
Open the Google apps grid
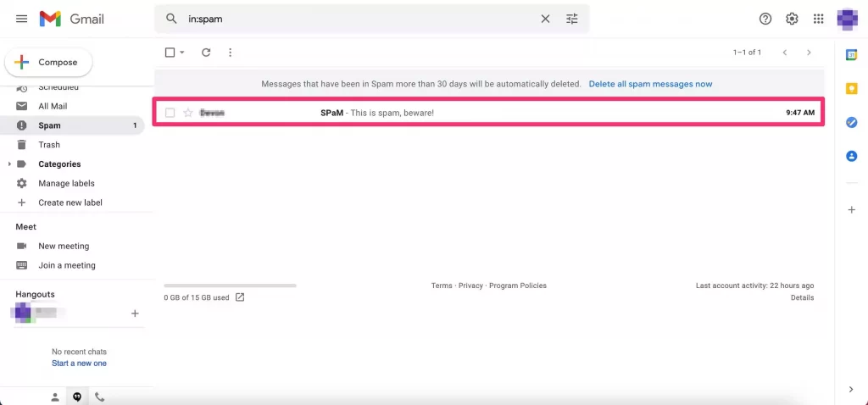pos(818,19)
